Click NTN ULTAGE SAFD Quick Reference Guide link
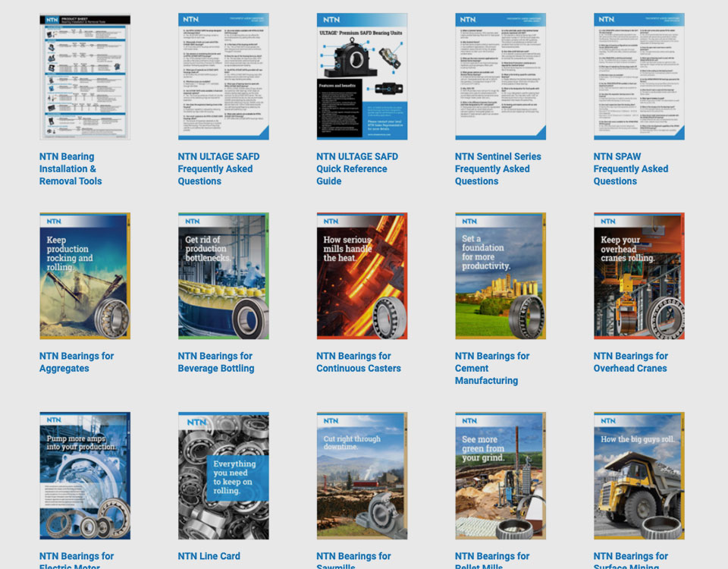Viewport: 728px width, 569px height. pyautogui.click(x=357, y=168)
